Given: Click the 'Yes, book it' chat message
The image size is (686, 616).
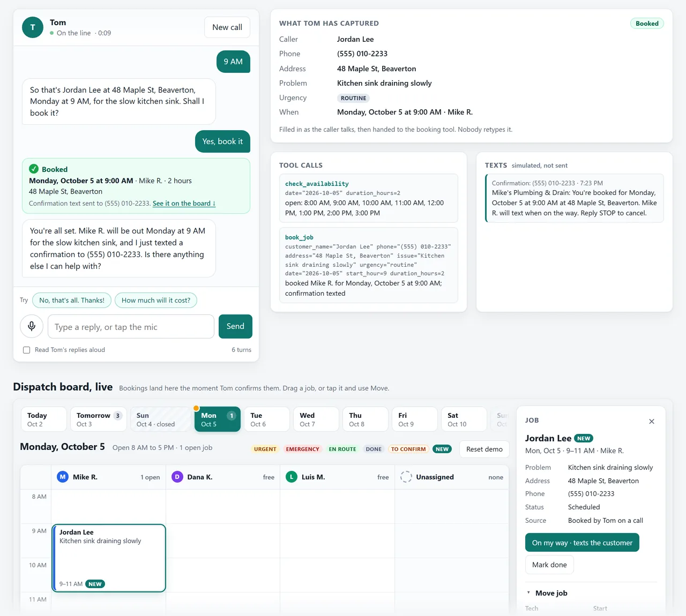Looking at the screenshot, I should pyautogui.click(x=222, y=141).
